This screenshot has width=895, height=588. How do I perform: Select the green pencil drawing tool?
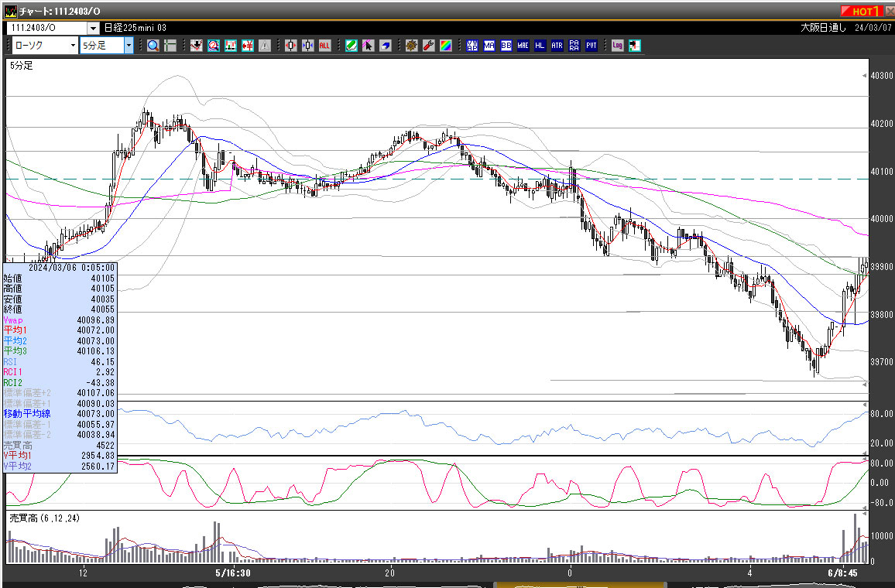pyautogui.click(x=351, y=46)
